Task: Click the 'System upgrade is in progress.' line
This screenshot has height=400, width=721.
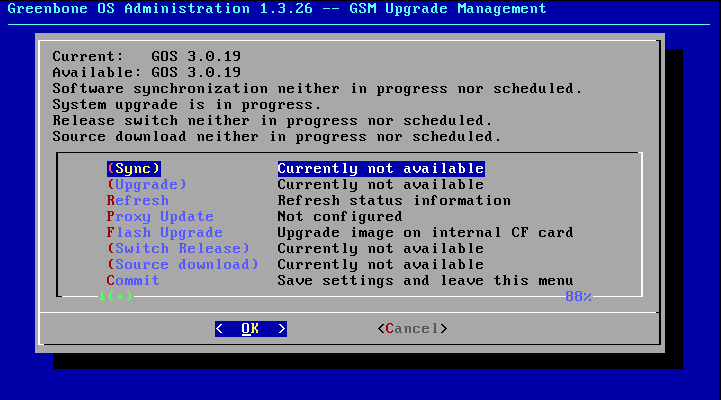Action: pos(187,105)
